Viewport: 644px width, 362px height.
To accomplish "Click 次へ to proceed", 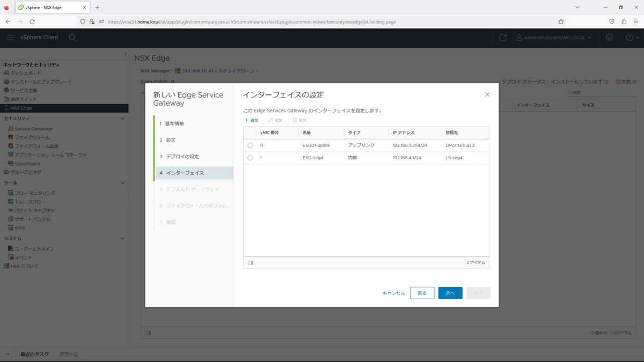I will tap(450, 293).
